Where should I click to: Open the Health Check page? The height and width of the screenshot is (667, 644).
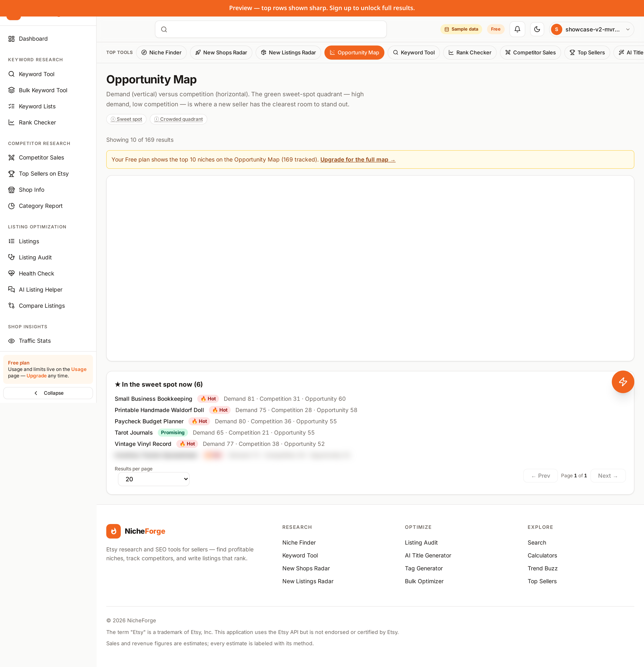coord(48,274)
